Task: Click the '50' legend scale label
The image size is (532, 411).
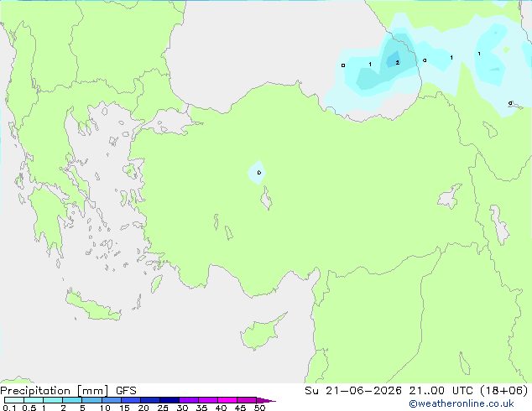Action: [259, 408]
